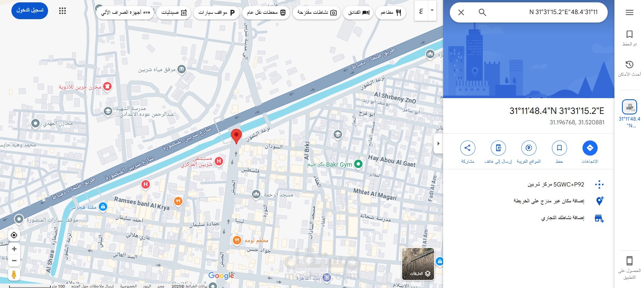Expand the language input dropdown arrow
This screenshot has width=644, height=288.
pyautogui.click(x=432, y=10)
